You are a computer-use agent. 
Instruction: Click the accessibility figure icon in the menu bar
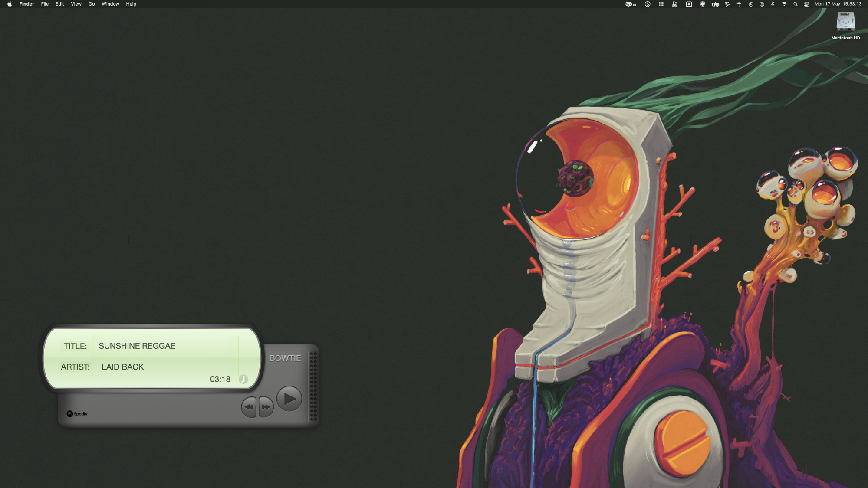762,4
